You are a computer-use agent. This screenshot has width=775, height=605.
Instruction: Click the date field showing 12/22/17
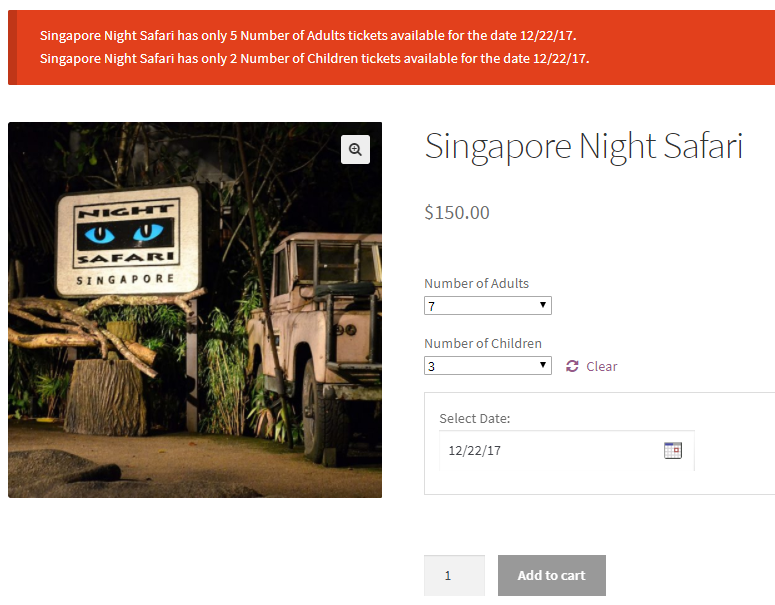(550, 450)
